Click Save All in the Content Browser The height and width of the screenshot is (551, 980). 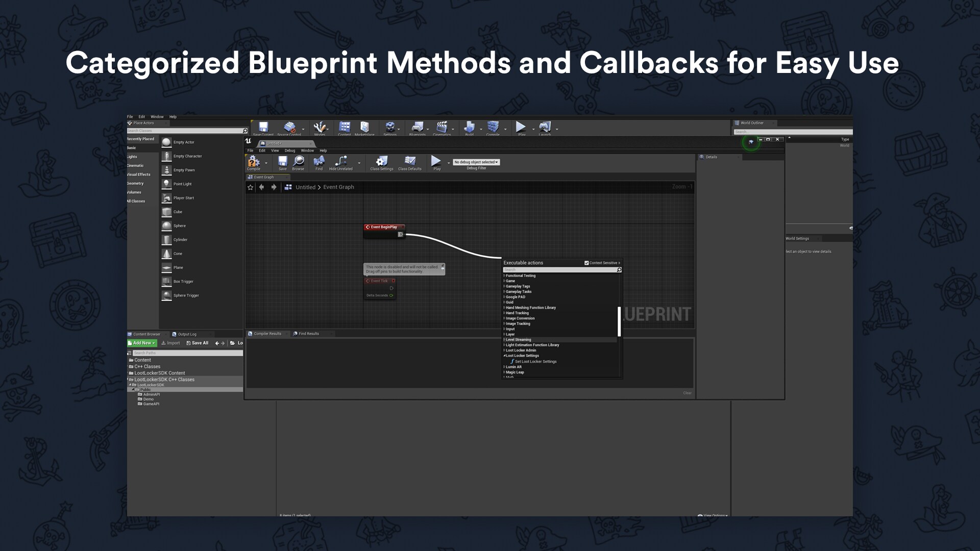pos(198,343)
